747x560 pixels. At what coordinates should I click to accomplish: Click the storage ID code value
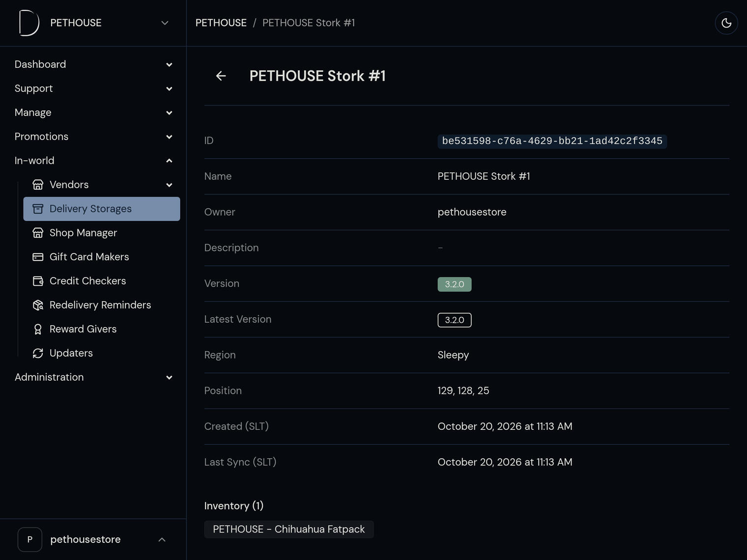pyautogui.click(x=552, y=141)
